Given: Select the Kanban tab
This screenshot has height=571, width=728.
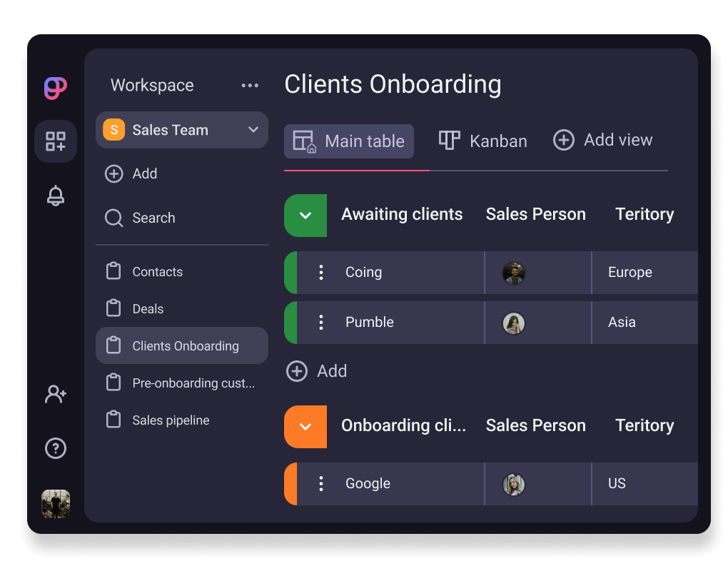Looking at the screenshot, I should click(x=482, y=141).
